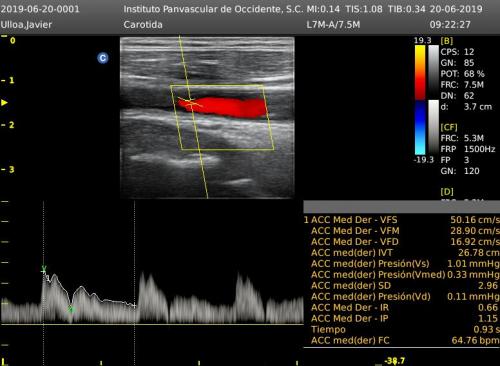Click the red-yellow positive velocity color bar
Image resolution: width=500 pixels, height=366 pixels.
coord(420,72)
